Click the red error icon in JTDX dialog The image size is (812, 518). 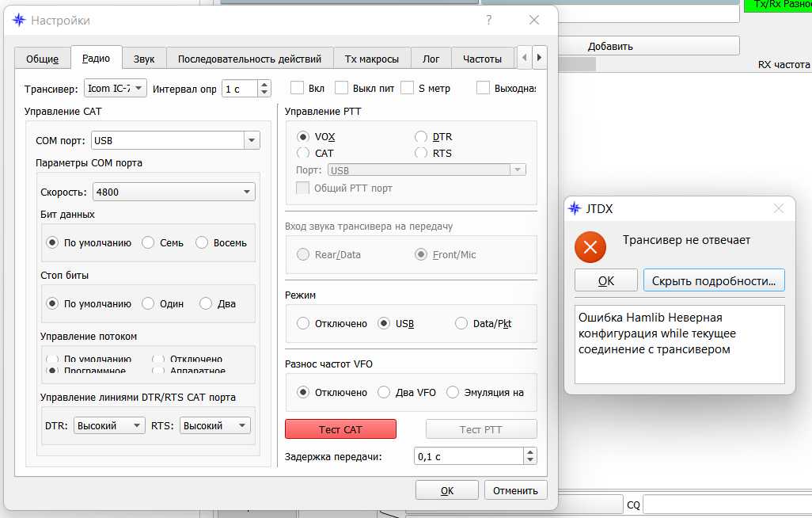(x=590, y=248)
